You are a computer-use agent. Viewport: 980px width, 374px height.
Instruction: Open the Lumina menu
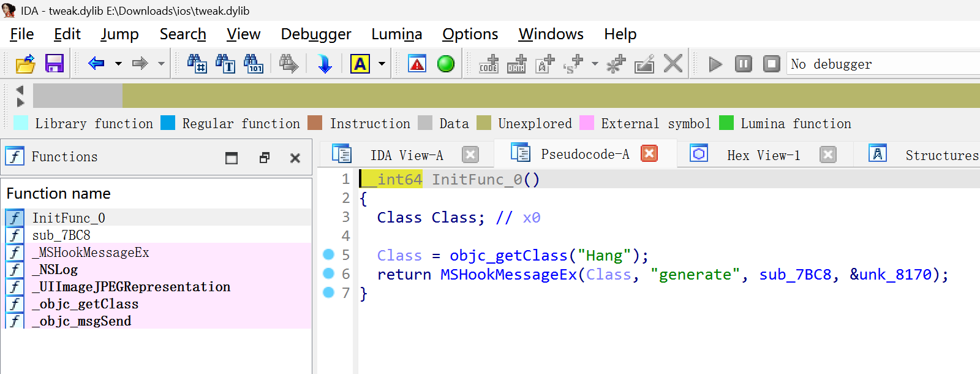396,34
